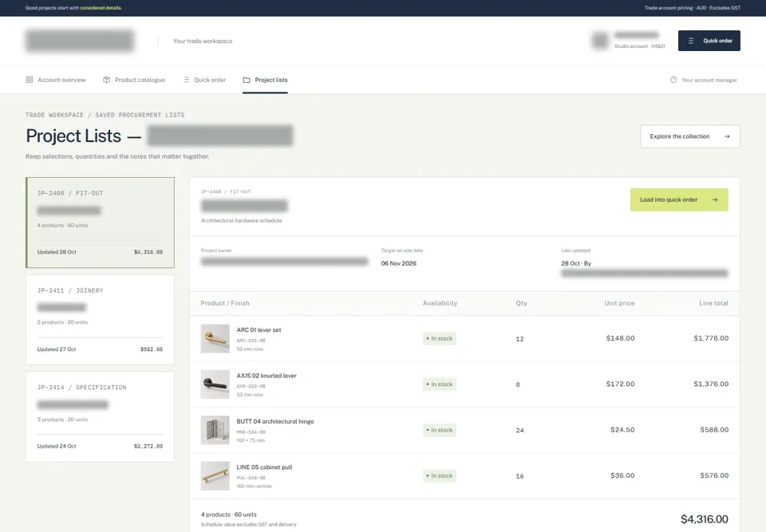Screen dimensions: 766x532
Task: Switch to the Quick order tab
Action: (205, 80)
